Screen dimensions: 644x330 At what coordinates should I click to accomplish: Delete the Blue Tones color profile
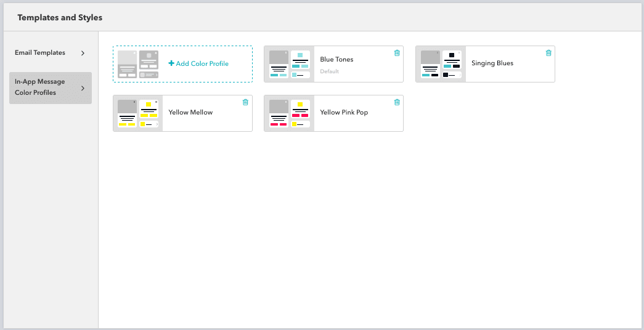click(397, 53)
